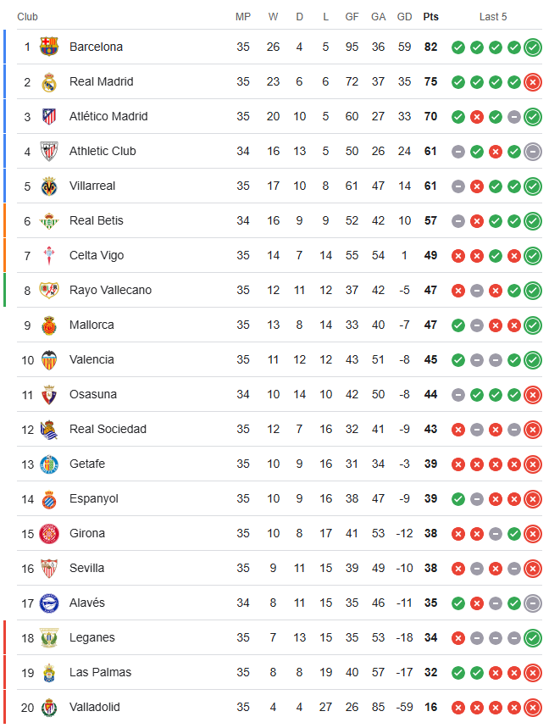Click Barcelona's most recent win icon

533,47
